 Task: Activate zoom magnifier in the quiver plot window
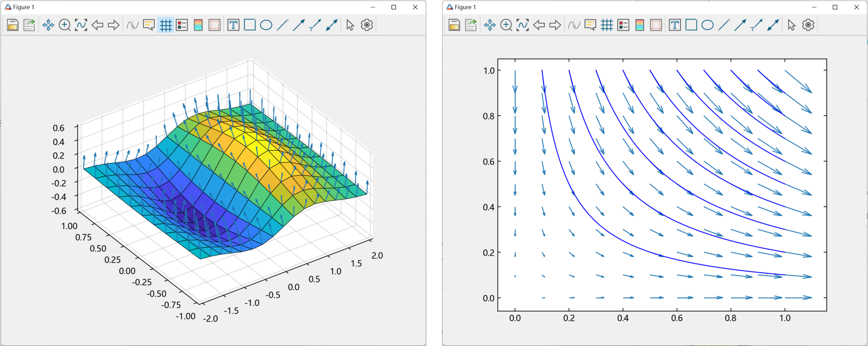(x=506, y=25)
